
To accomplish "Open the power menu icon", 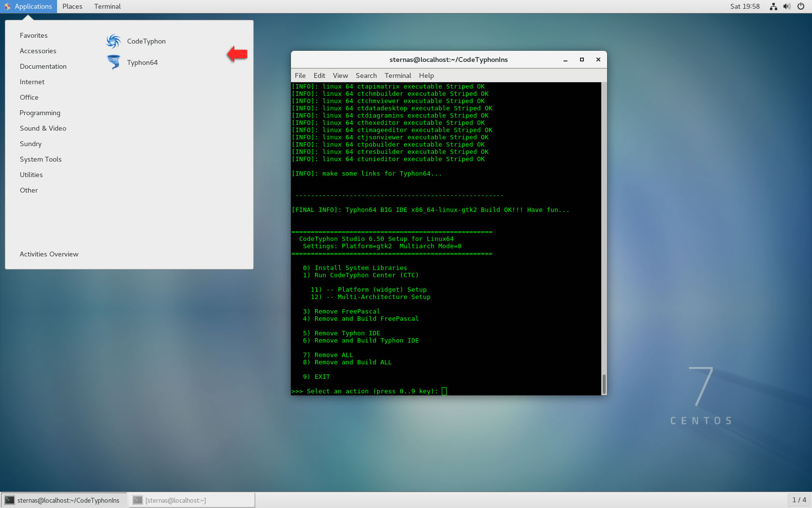I will 801,6.
